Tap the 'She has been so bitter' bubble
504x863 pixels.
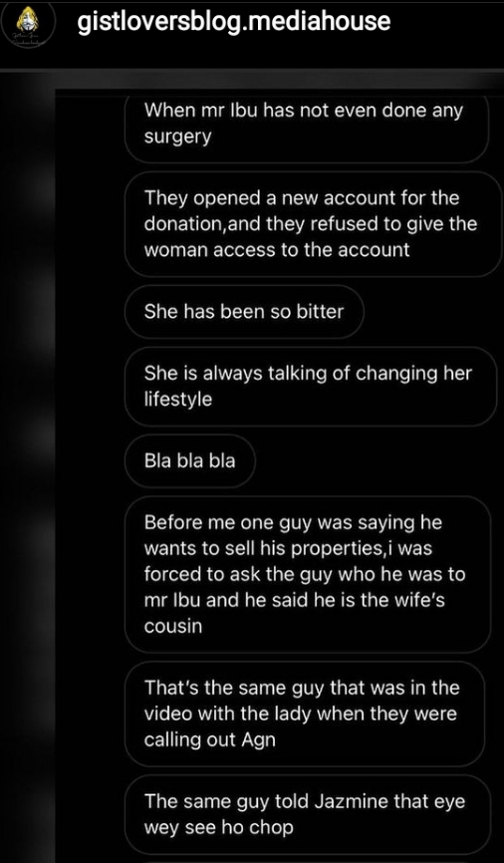244,312
